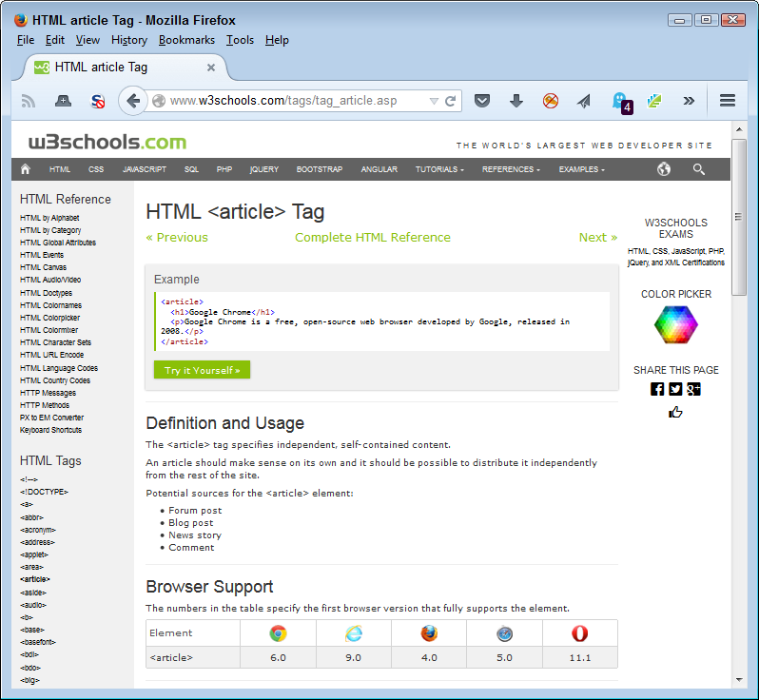Open the JAVASCRIPT navbar link

[x=145, y=169]
